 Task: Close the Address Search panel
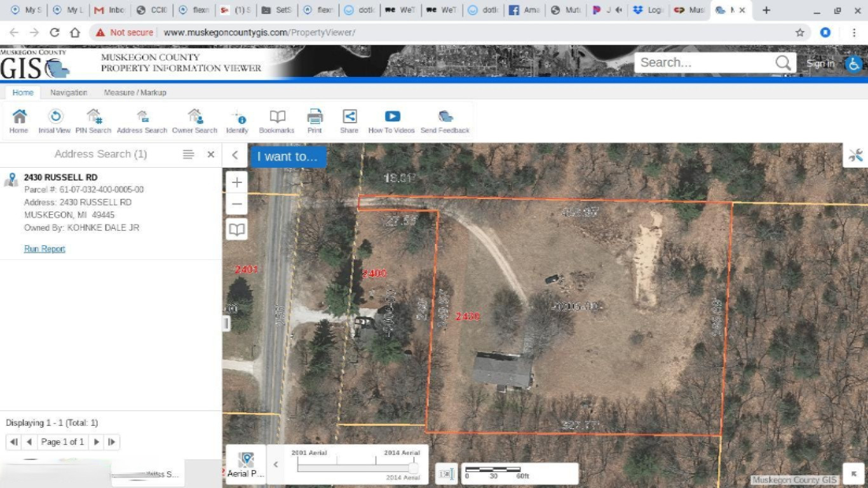click(x=211, y=154)
